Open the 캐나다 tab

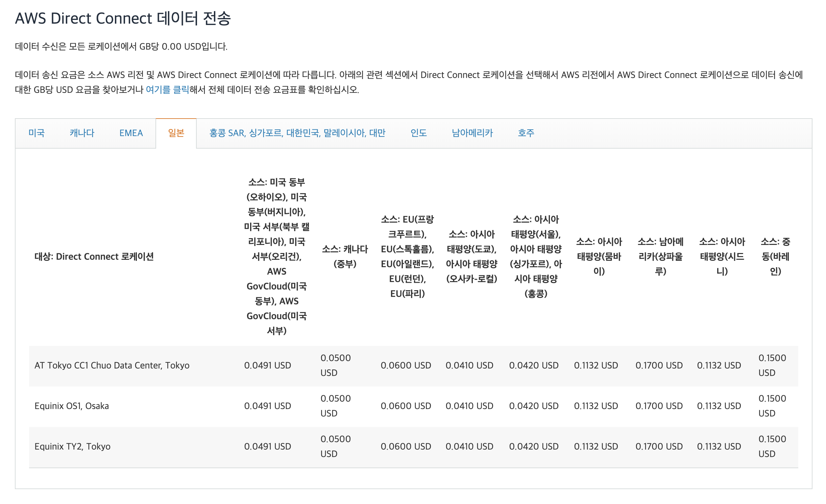[x=82, y=133]
